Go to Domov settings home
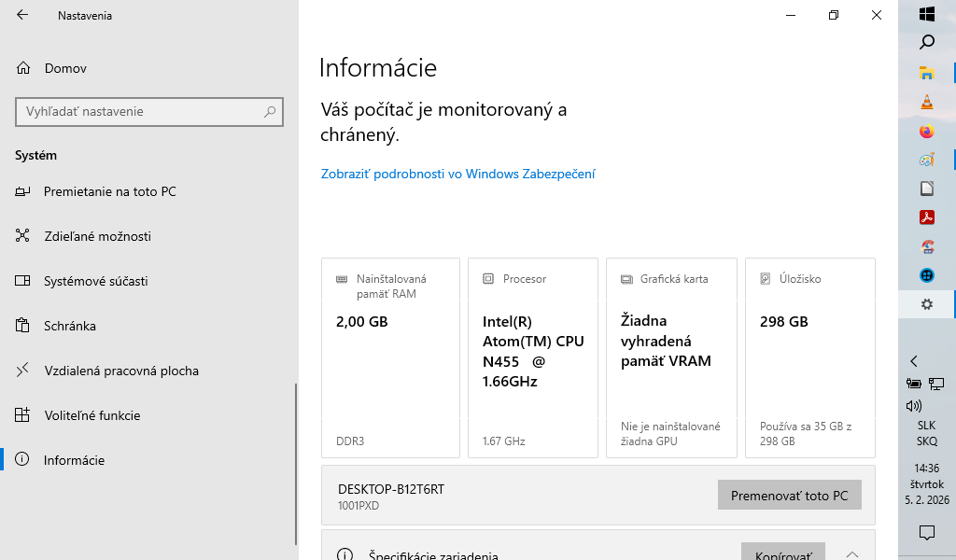Viewport: 956px width, 560px height. (x=65, y=68)
